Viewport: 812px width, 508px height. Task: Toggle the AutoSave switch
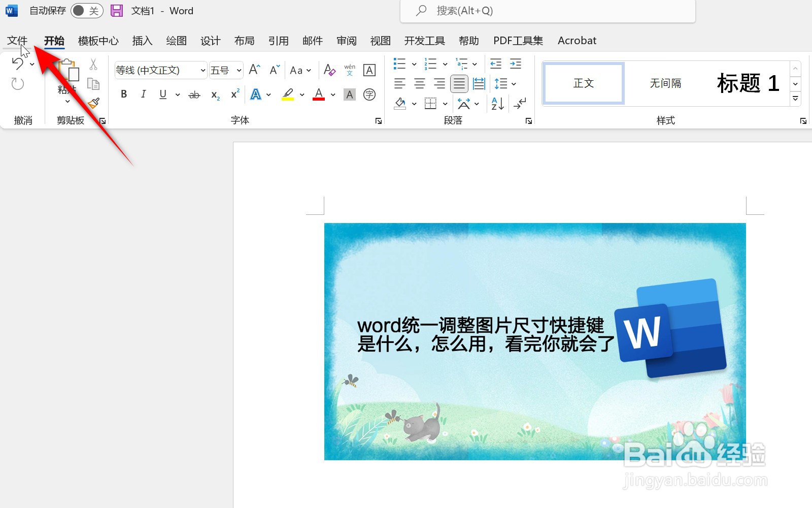87,11
